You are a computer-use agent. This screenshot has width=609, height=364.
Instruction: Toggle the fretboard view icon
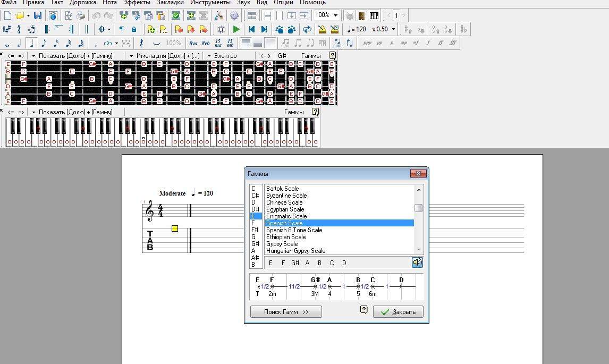[x=362, y=15]
